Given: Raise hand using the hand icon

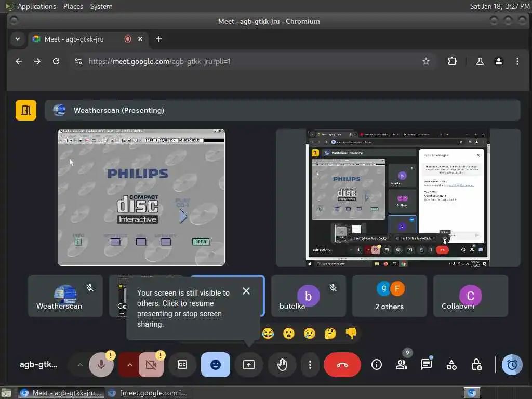Looking at the screenshot, I should tap(282, 365).
